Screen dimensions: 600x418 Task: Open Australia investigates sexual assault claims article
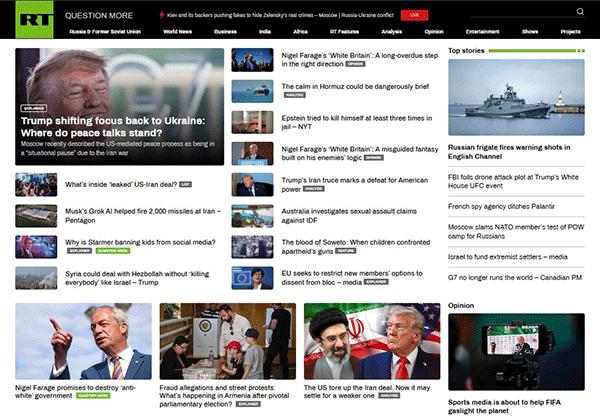[349, 216]
